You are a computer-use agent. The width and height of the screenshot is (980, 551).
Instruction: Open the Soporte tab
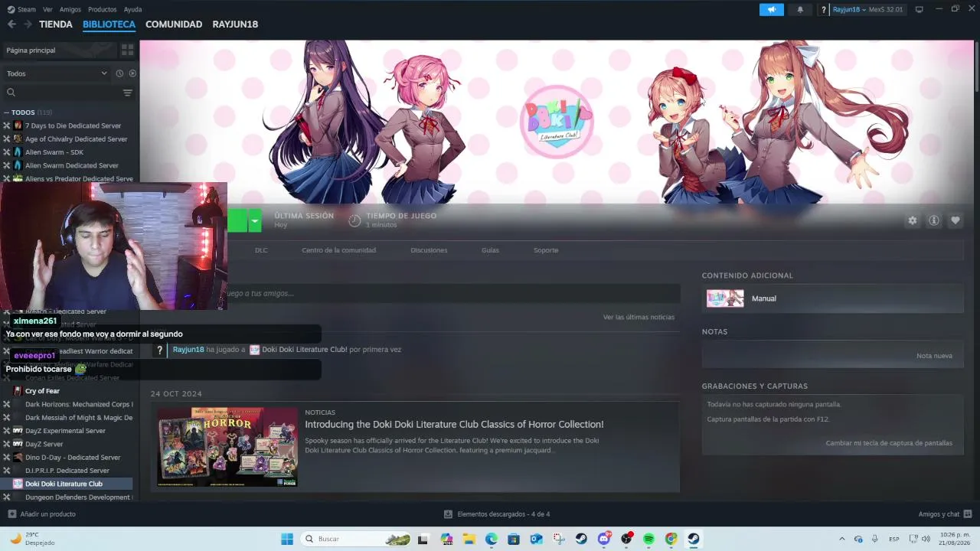coord(546,250)
